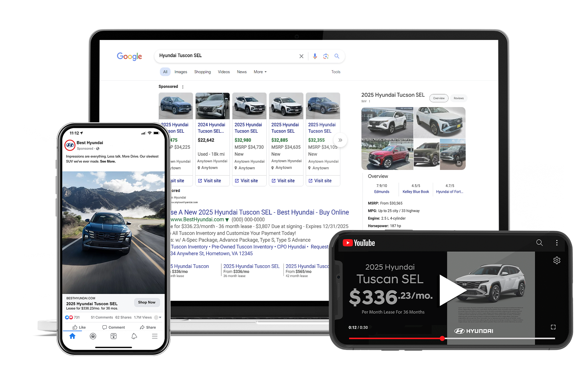The height and width of the screenshot is (365, 588).
Task: Switch to Images search tab
Action: (x=181, y=72)
